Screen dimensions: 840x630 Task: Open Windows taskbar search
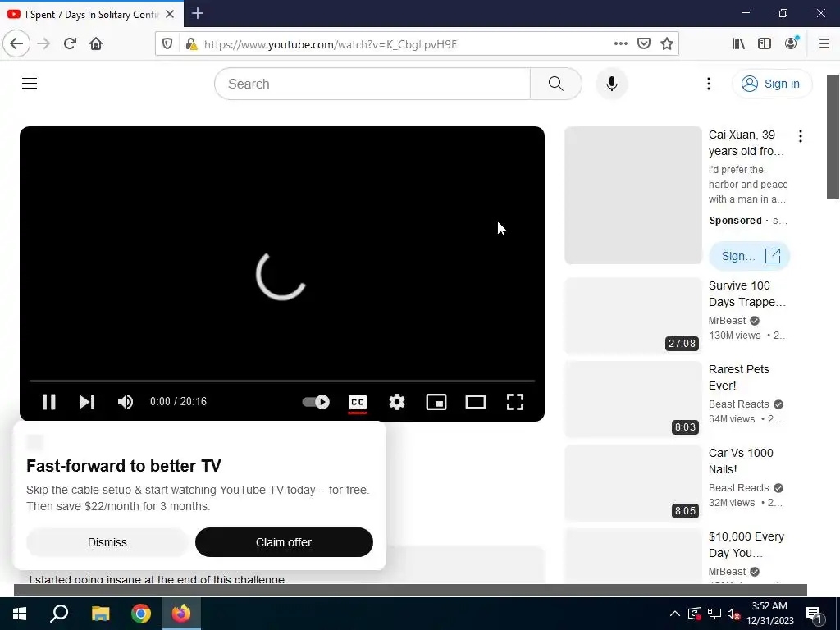(x=59, y=614)
